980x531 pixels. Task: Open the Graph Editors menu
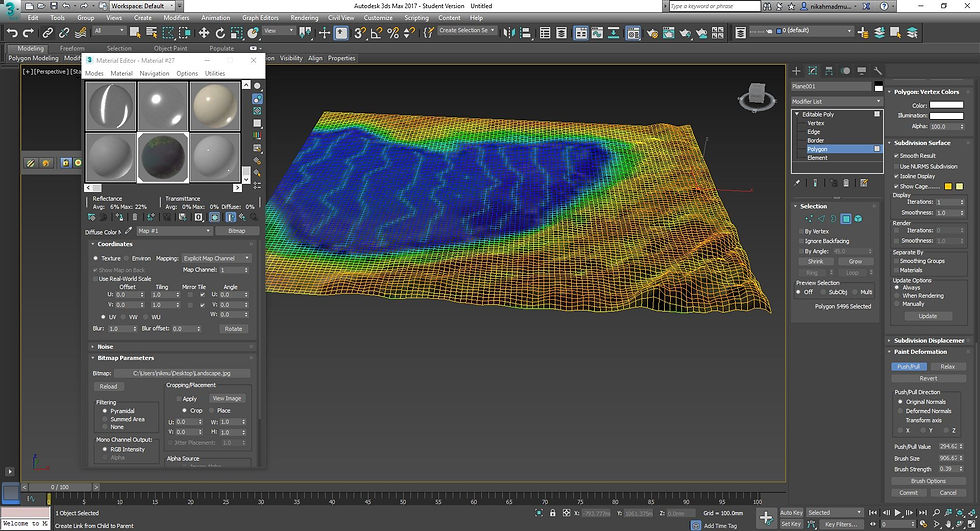(x=260, y=17)
